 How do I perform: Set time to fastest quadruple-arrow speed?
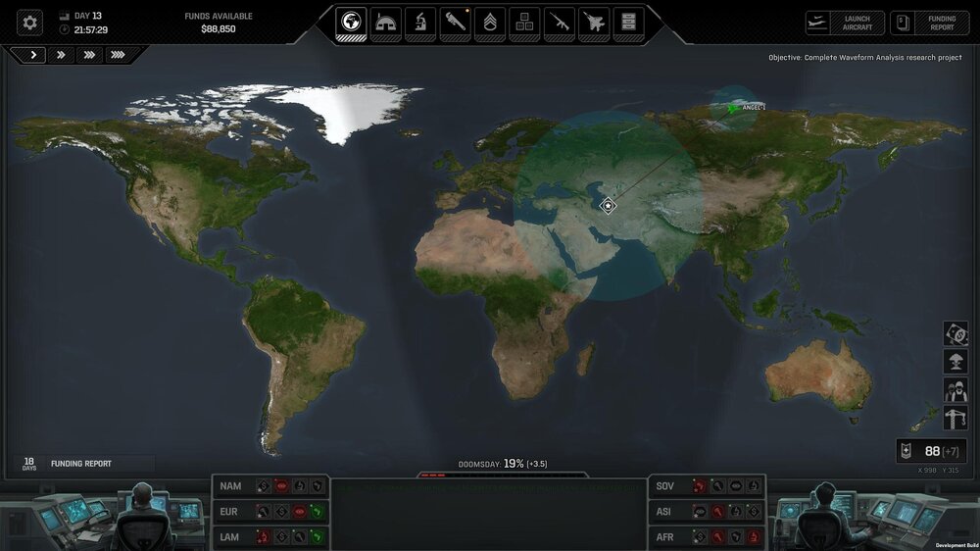pos(118,55)
